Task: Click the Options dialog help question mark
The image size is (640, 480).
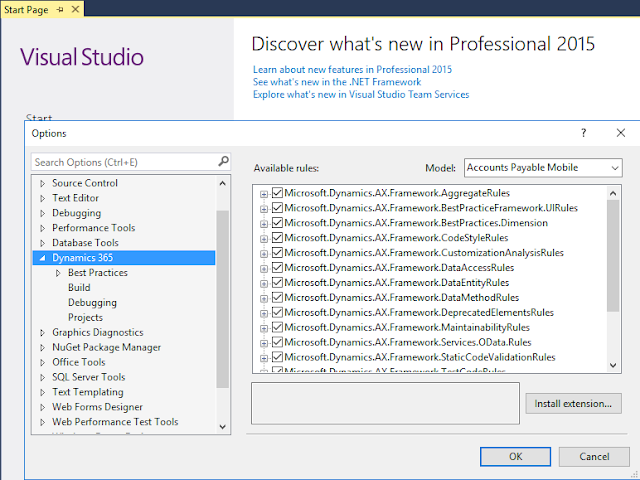Action: [x=584, y=133]
